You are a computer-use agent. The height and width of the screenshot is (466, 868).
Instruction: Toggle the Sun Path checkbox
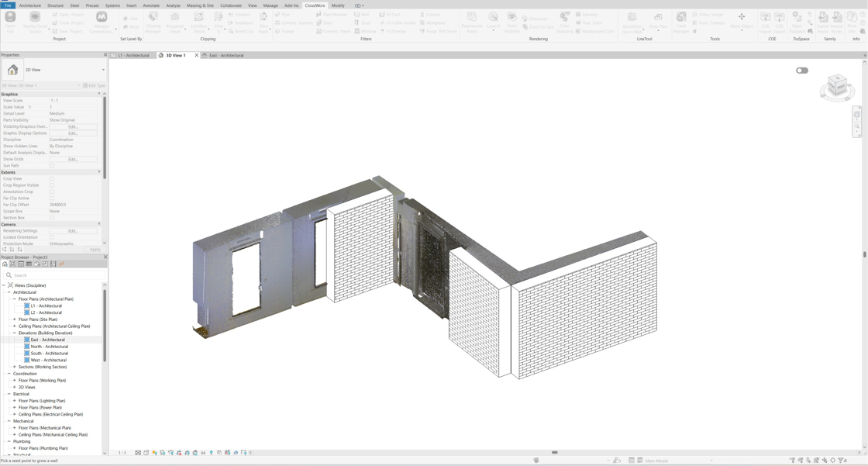[52, 166]
